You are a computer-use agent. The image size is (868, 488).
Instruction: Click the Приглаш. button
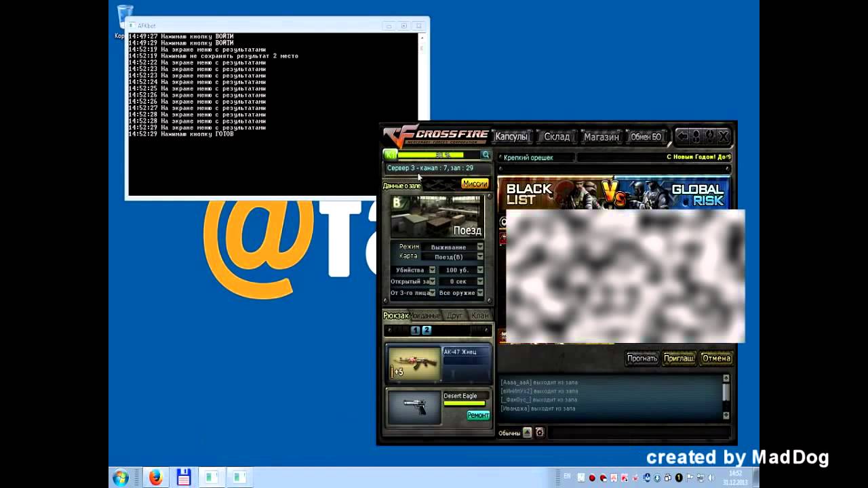(679, 359)
